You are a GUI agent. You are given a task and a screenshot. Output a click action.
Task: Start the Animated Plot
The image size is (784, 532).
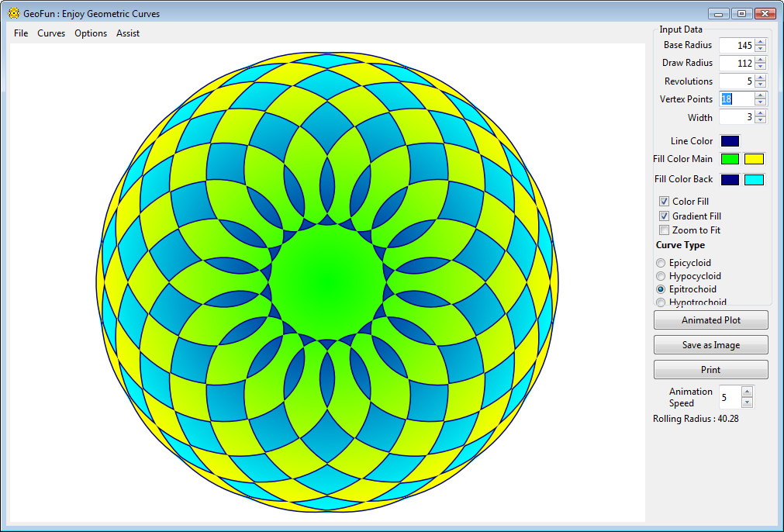[710, 320]
